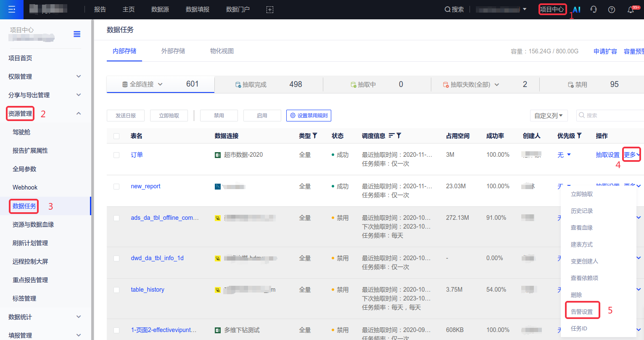Open the help question mark icon
644x340 pixels.
click(612, 9)
